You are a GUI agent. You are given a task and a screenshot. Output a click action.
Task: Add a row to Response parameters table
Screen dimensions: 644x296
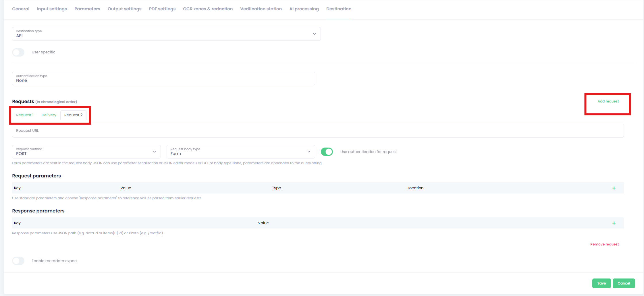[614, 223]
